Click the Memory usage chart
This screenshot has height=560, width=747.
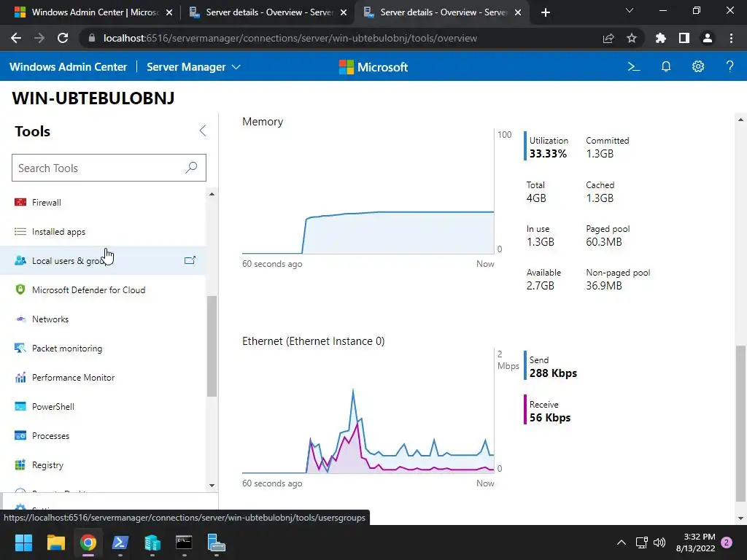click(368, 192)
